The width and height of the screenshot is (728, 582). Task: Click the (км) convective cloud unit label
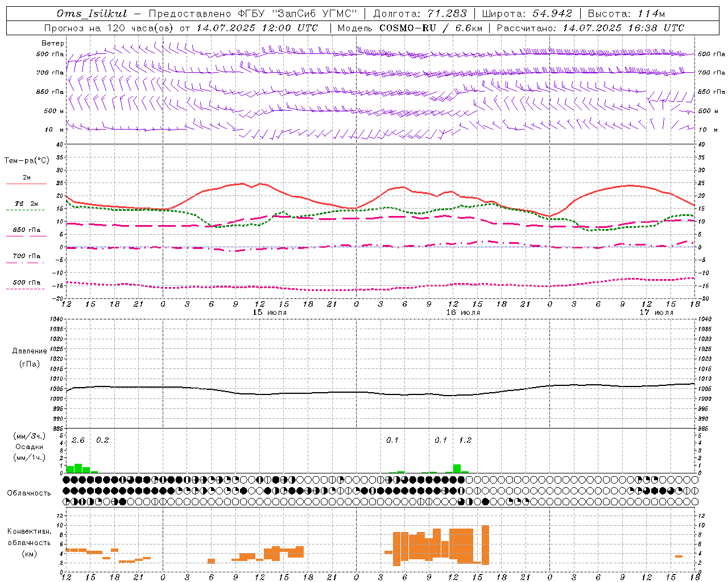[x=29, y=553]
